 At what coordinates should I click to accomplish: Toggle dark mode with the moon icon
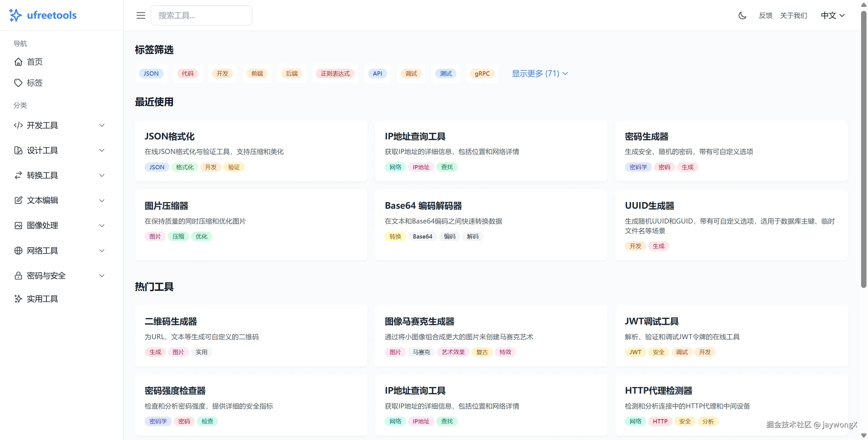[x=742, y=15]
